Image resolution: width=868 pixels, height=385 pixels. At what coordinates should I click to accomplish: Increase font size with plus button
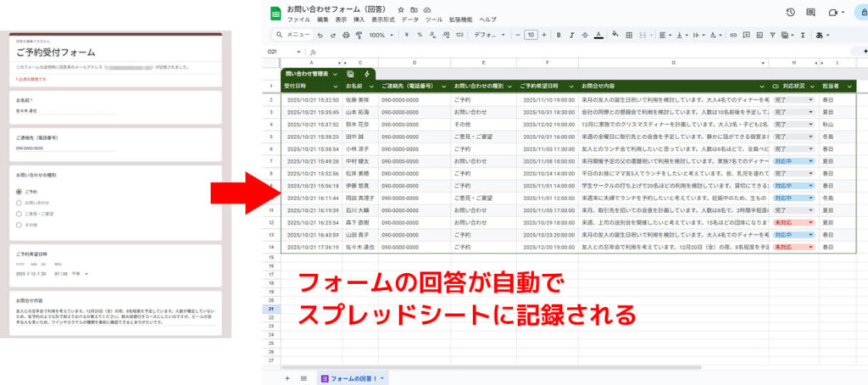(543, 35)
